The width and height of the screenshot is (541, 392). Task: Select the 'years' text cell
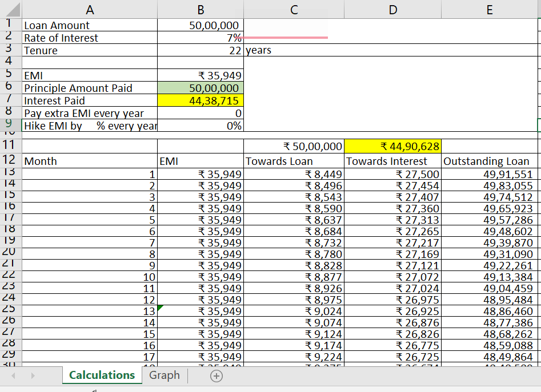[x=294, y=50]
